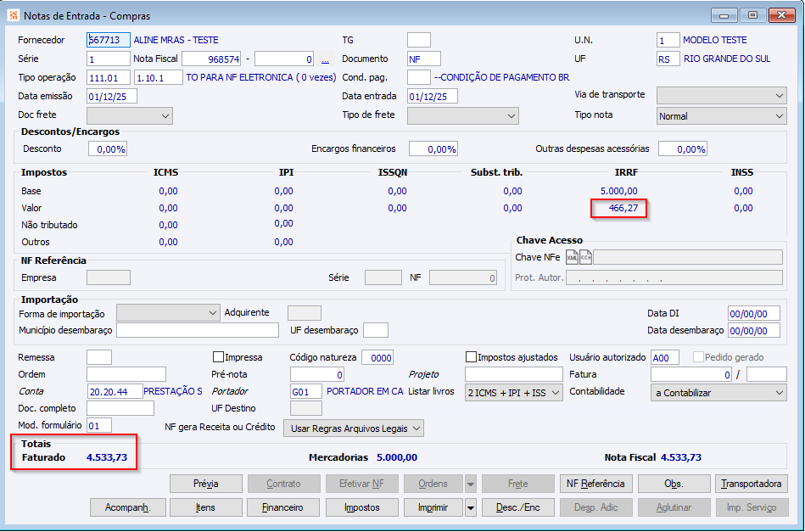This screenshot has height=532, width=805.
Task: Expand the Contabilidade dropdown
Action: click(718, 392)
